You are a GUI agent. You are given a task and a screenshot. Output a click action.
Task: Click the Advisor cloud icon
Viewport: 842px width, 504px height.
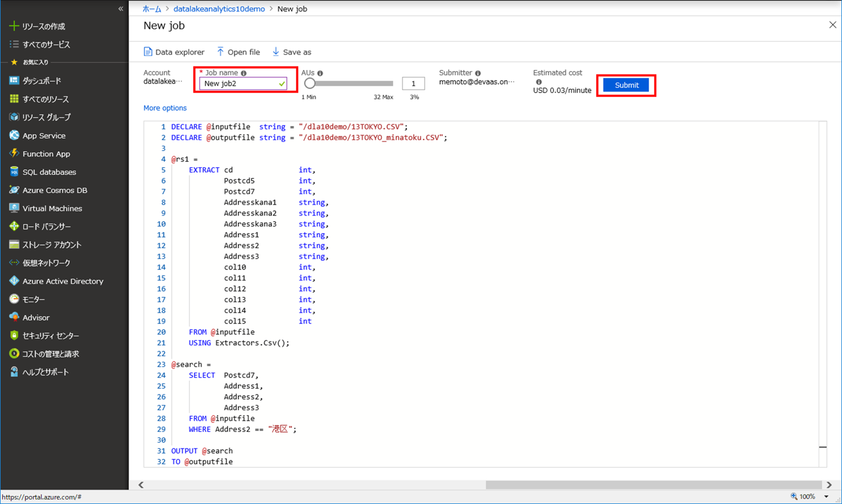14,317
